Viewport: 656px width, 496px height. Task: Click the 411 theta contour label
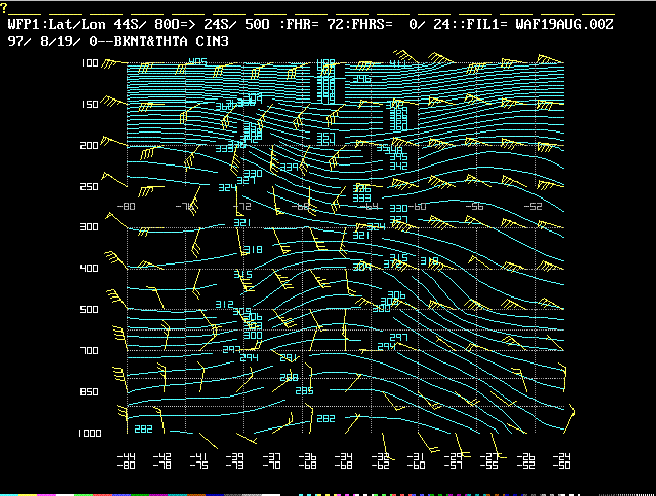[397, 64]
